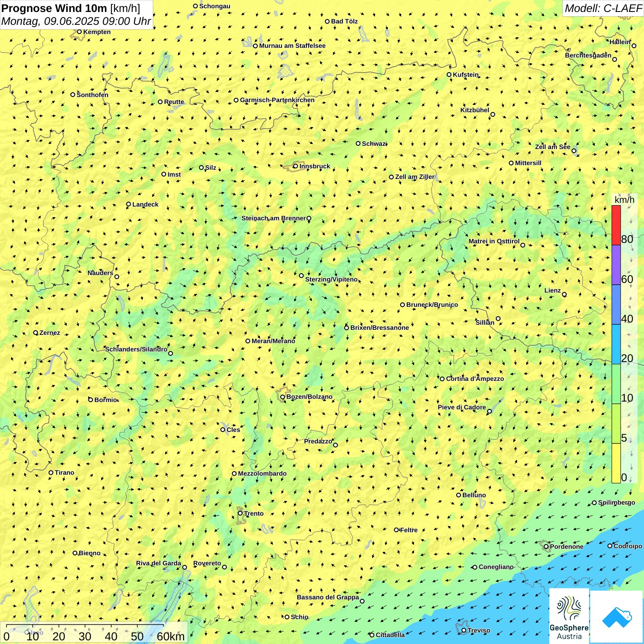The image size is (644, 644).
Task: Click the 'Conegliano' label
Action: click(496, 567)
